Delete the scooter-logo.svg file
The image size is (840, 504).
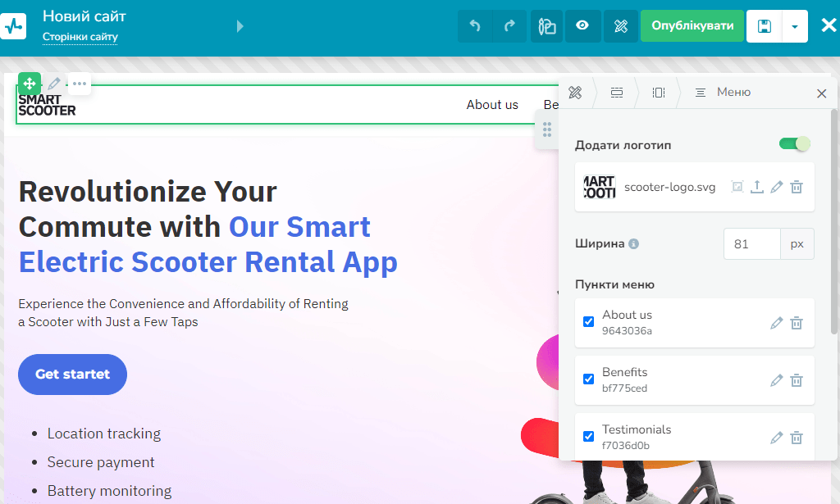coord(796,187)
